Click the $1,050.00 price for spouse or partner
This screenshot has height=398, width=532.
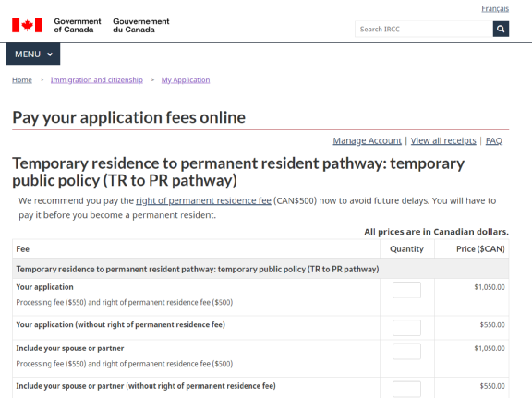[490, 348]
